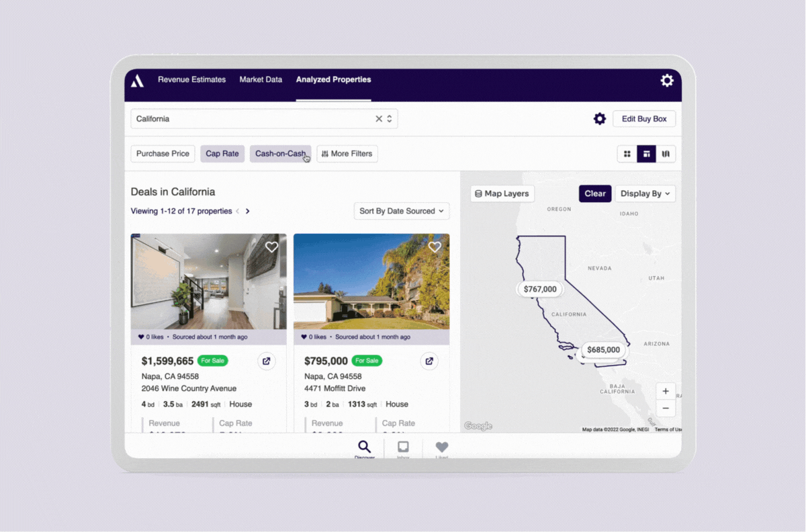Clear the California search field with X

(379, 119)
